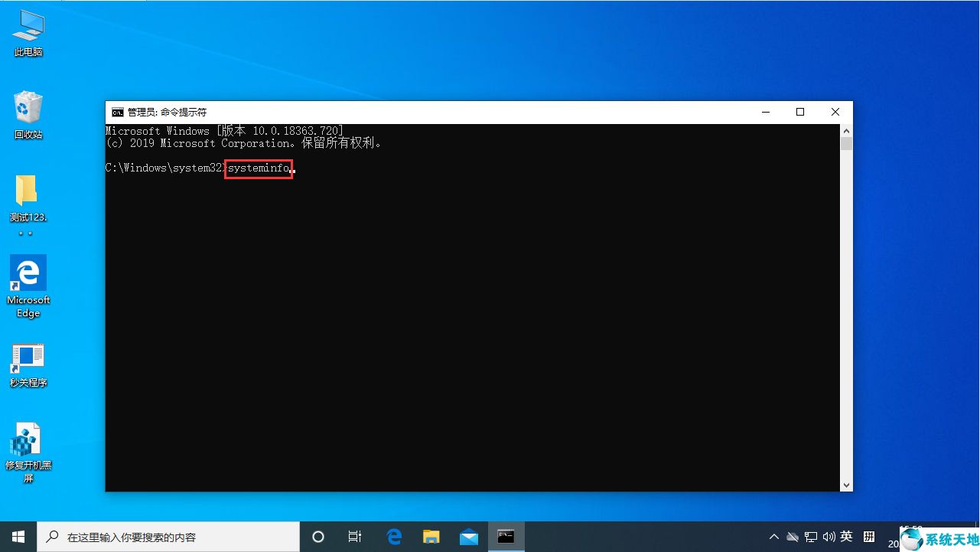This screenshot has width=980, height=552.
Task: Open the volume control tray icon
Action: (829, 537)
